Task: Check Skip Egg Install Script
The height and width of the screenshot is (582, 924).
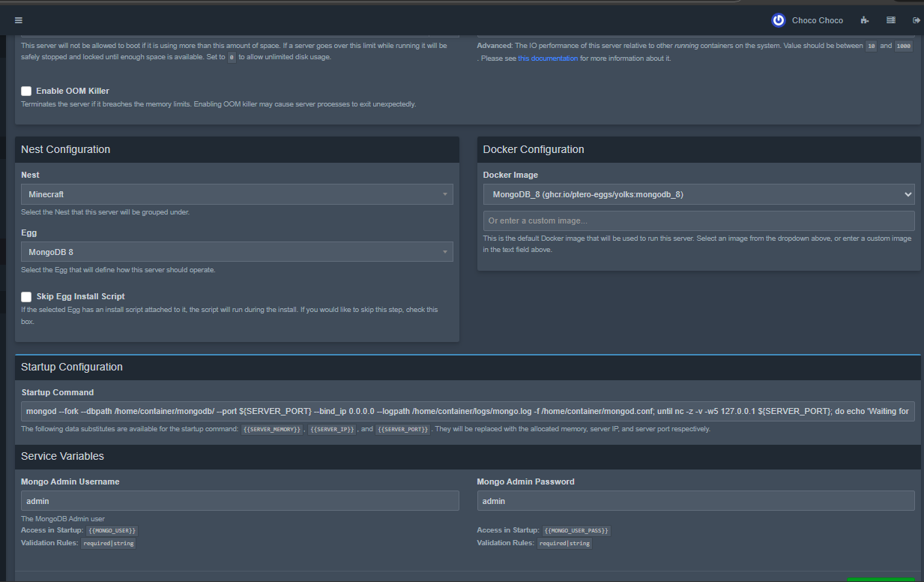Action: coord(26,296)
